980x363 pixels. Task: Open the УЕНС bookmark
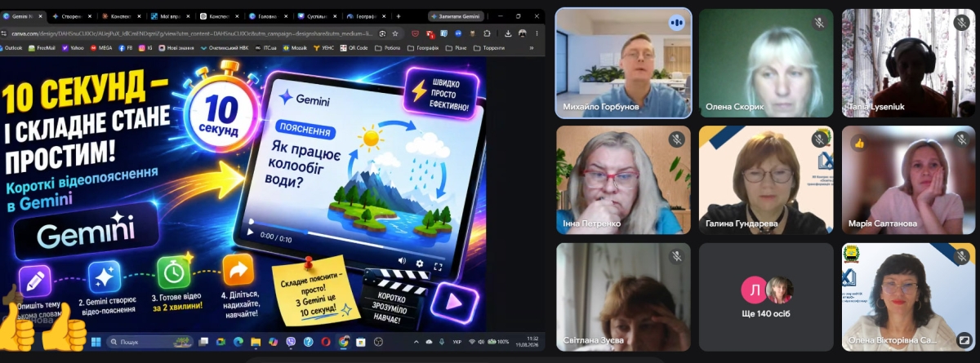(x=325, y=48)
